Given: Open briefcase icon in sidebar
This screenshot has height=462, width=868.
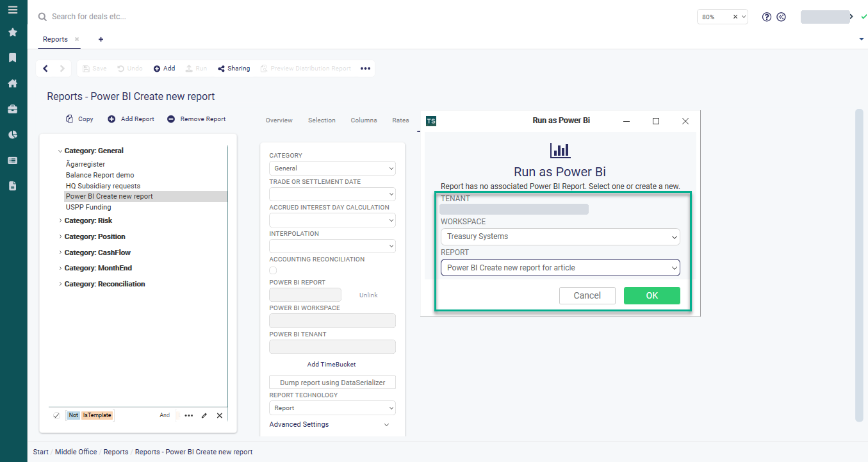Looking at the screenshot, I should click(x=13, y=109).
